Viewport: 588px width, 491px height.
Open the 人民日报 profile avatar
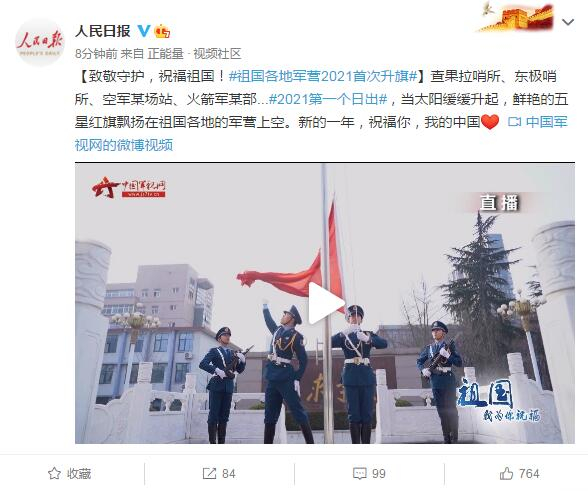pos(40,43)
